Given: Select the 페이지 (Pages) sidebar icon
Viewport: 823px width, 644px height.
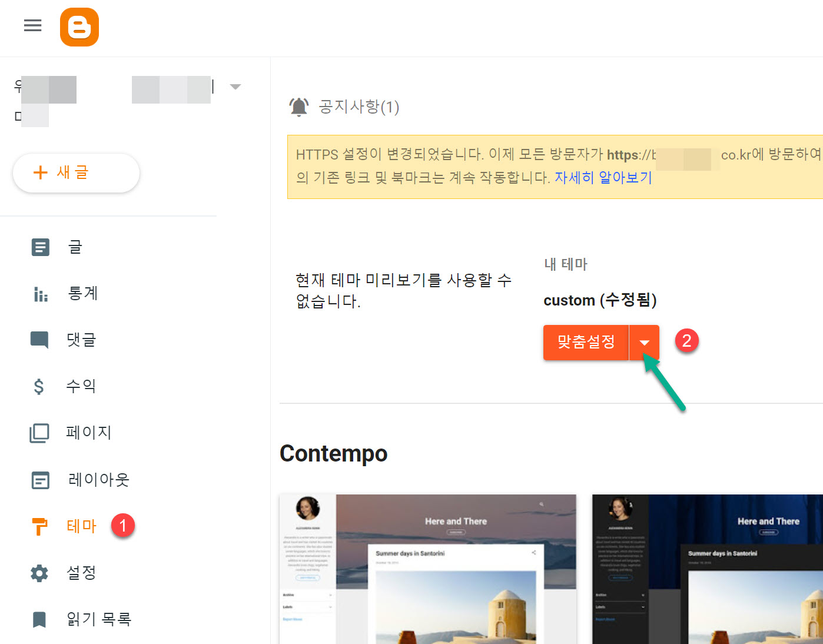Looking at the screenshot, I should [39, 433].
